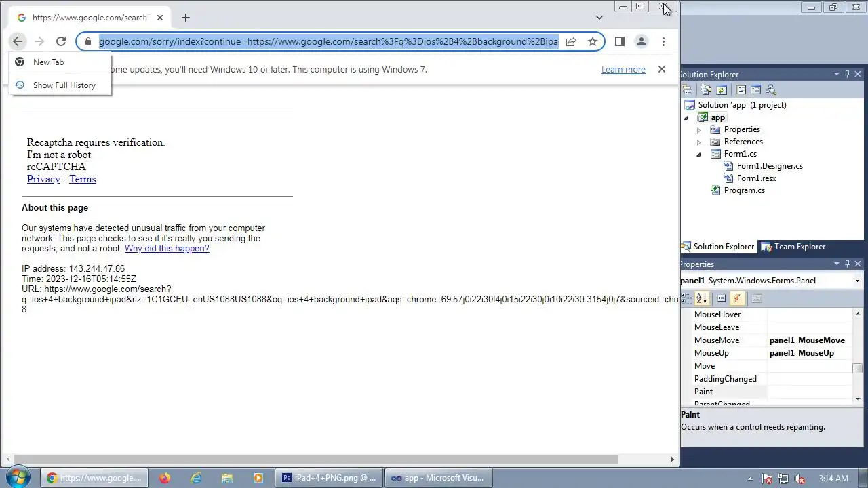Screen dimensions: 868x488
Task: Open 'Why did this happen?' link
Action: [x=167, y=249]
